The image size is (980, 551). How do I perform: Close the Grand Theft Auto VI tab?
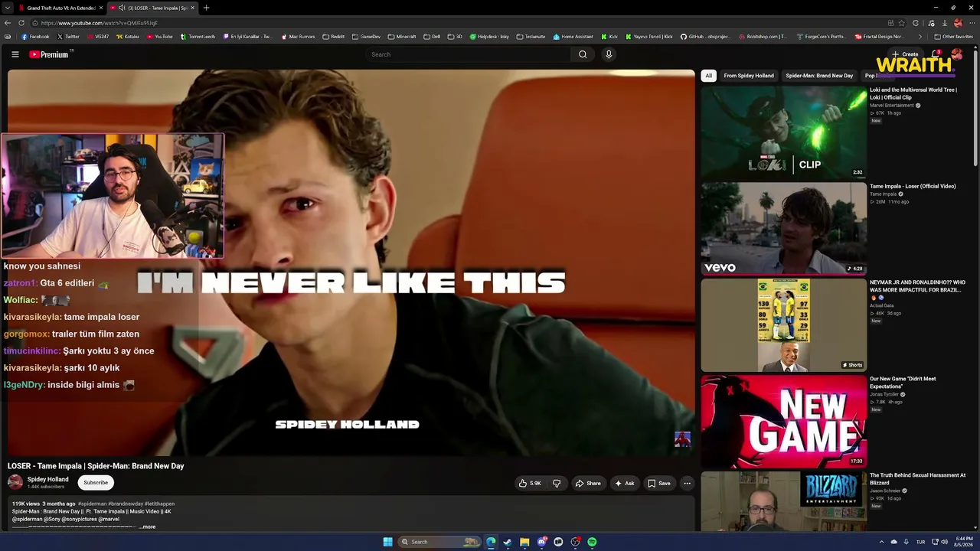pyautogui.click(x=100, y=8)
